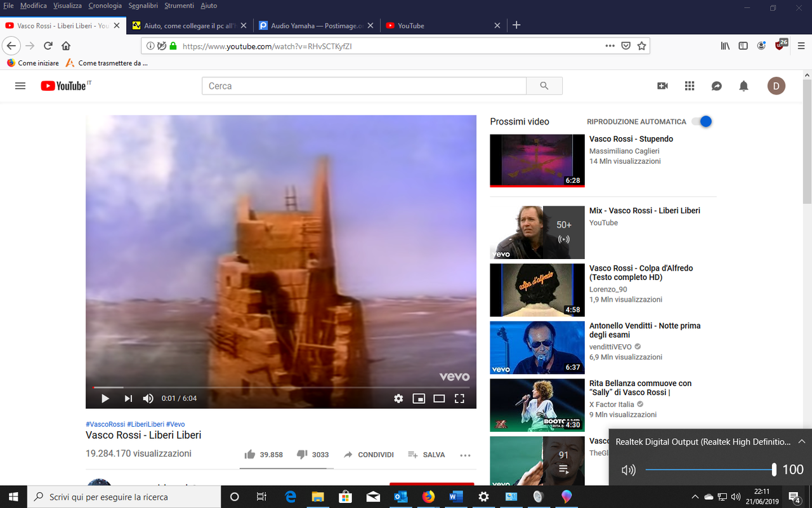Seek on video progress bar
Screen dimensions: 812x508
[281, 387]
